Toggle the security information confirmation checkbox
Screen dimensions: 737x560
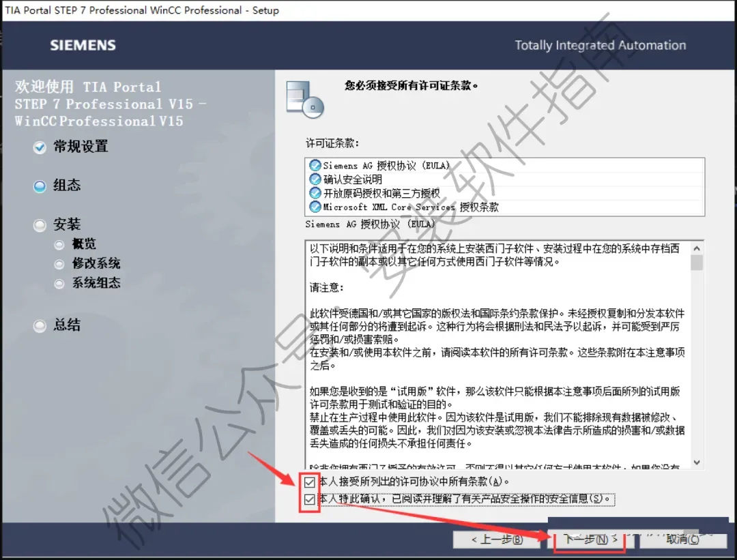pyautogui.click(x=309, y=499)
